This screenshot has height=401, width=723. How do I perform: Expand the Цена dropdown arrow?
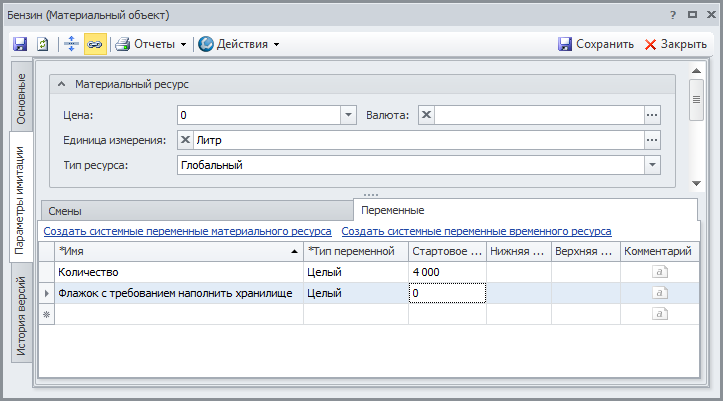348,115
